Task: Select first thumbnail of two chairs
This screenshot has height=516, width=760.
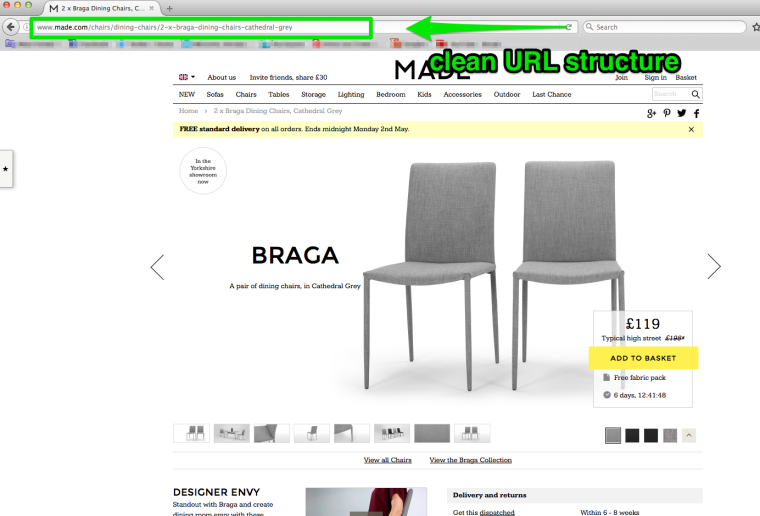Action: point(191,433)
